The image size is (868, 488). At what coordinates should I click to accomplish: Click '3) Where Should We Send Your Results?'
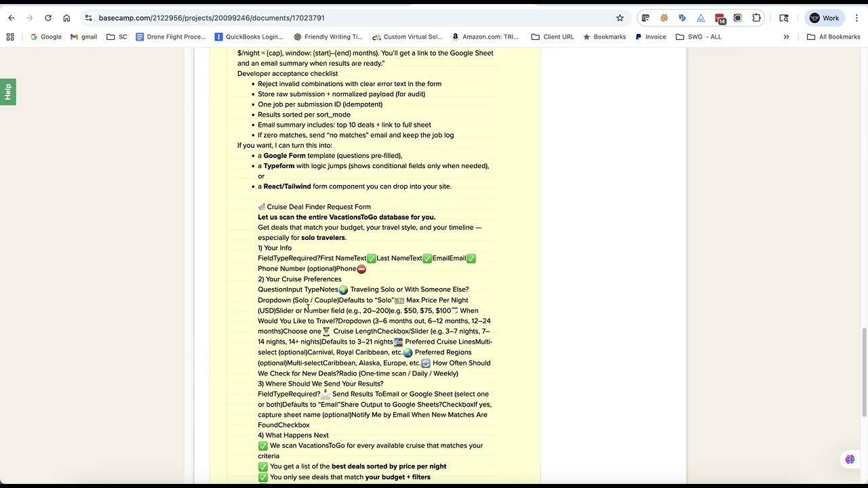coord(320,384)
